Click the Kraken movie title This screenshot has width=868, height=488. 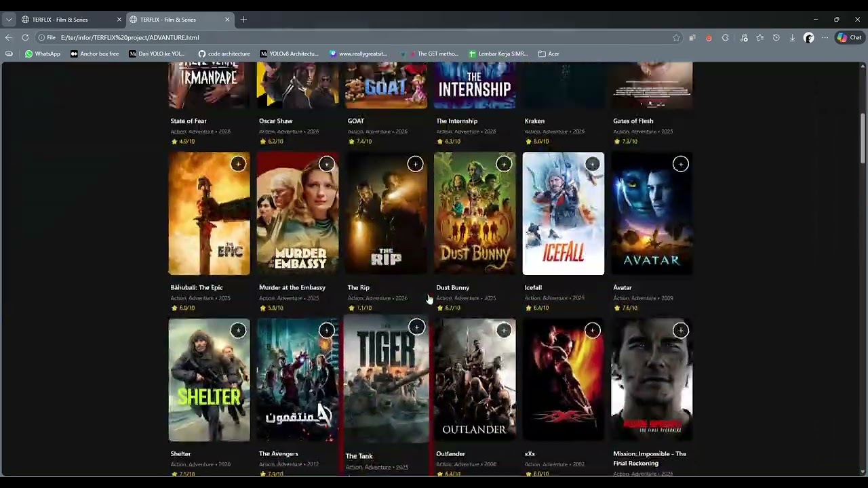click(534, 121)
